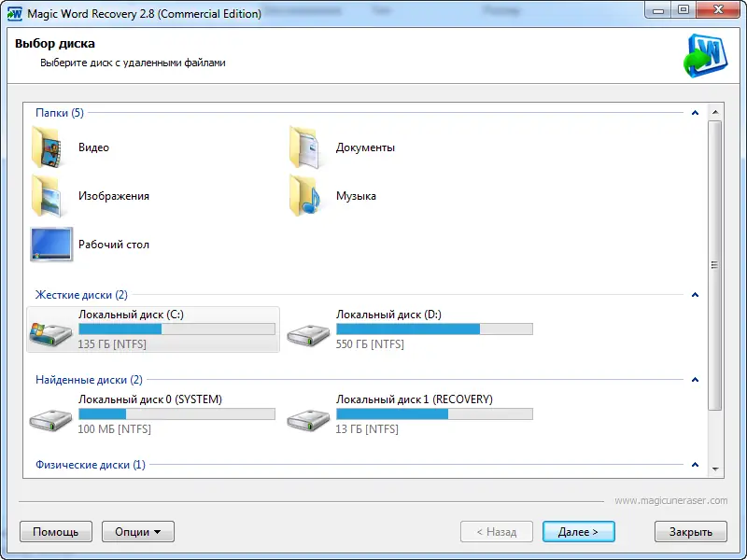The width and height of the screenshot is (747, 560).
Task: Select the Музыка folder icon
Action: (305, 196)
